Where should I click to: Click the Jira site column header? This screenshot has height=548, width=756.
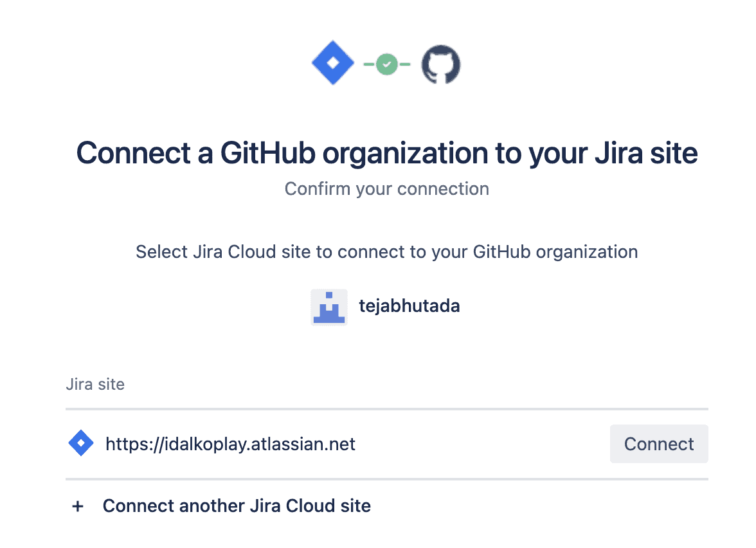click(x=95, y=384)
